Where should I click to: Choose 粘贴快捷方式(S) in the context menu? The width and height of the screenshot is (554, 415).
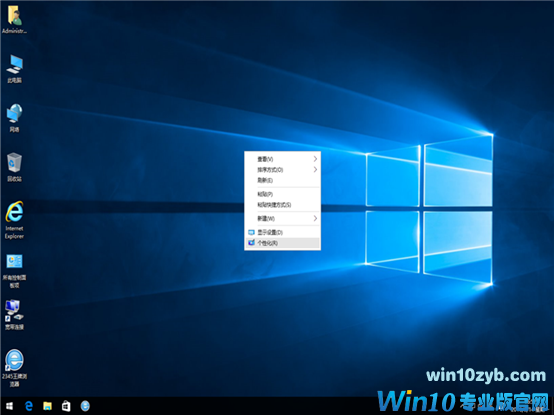[x=282, y=204]
